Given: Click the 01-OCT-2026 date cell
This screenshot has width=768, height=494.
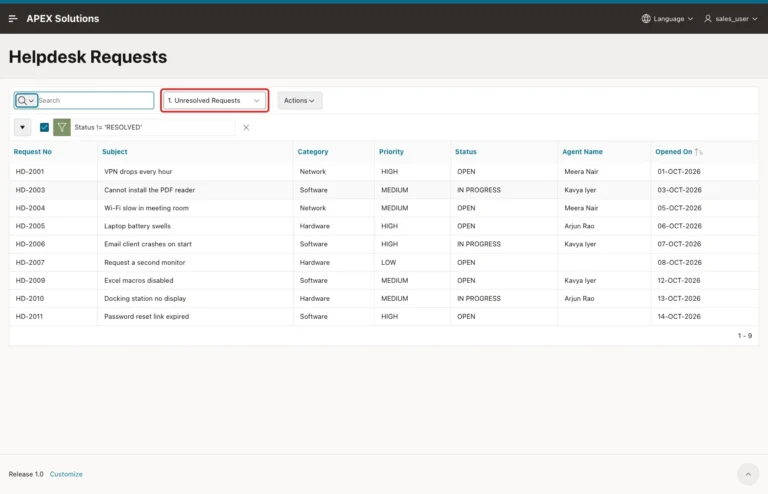Looking at the screenshot, I should tap(679, 171).
